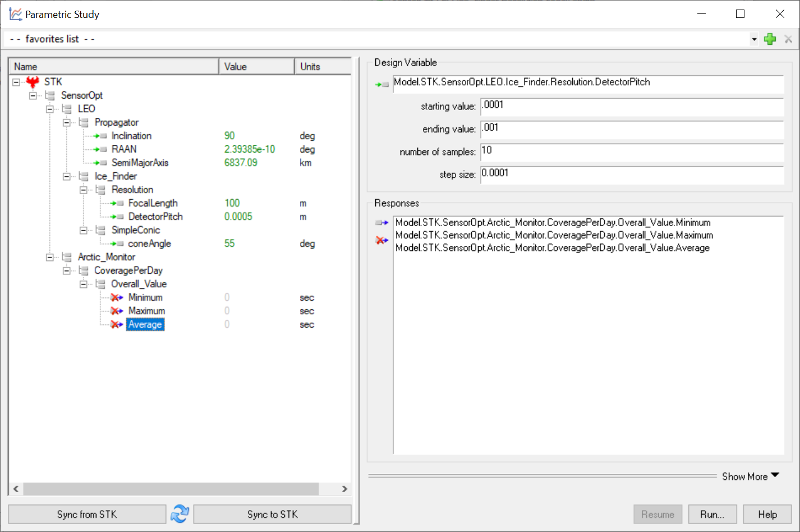Collapse the CoveragePerDay tree node
The width and height of the screenshot is (800, 532).
[x=67, y=270]
